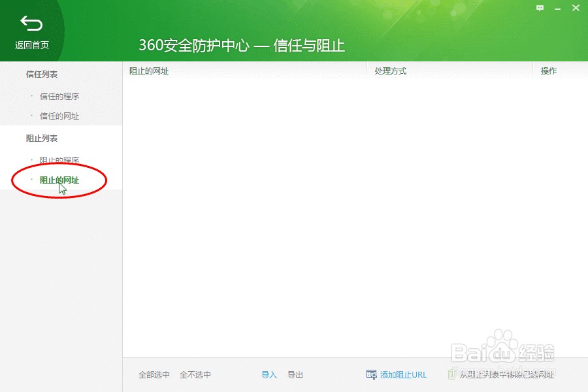Click the 操作 column header
The image size is (588, 392).
tap(549, 71)
